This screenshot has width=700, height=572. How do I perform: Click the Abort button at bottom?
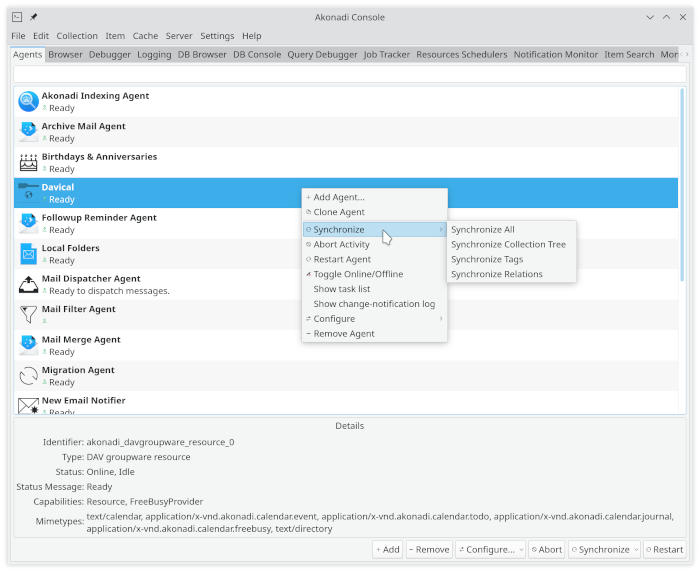546,550
